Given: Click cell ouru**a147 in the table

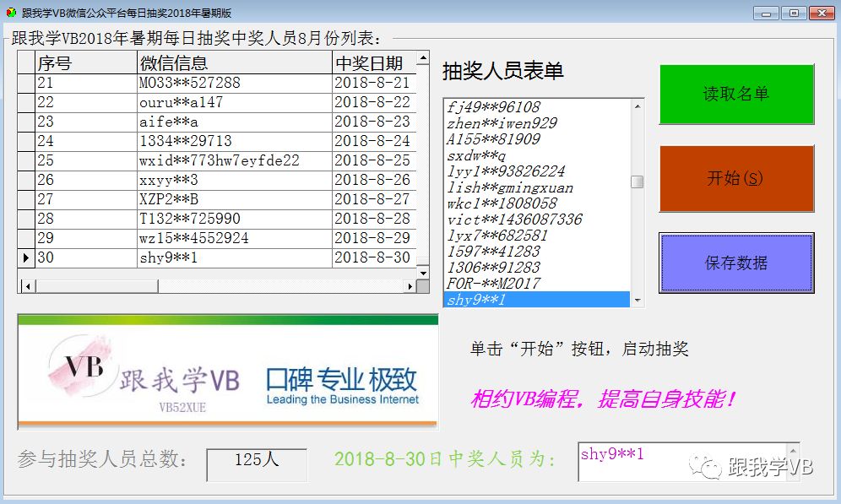Looking at the screenshot, I should pos(235,102).
